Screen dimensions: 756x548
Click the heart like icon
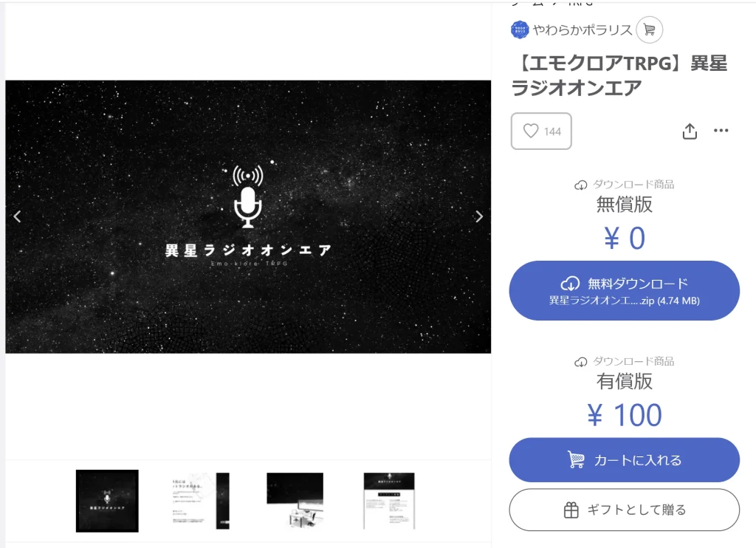[531, 131]
